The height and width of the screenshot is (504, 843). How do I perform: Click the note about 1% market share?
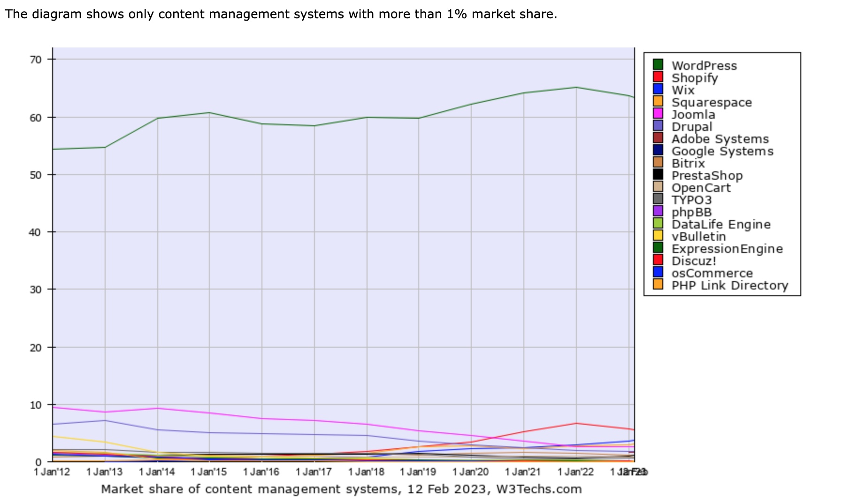[281, 14]
